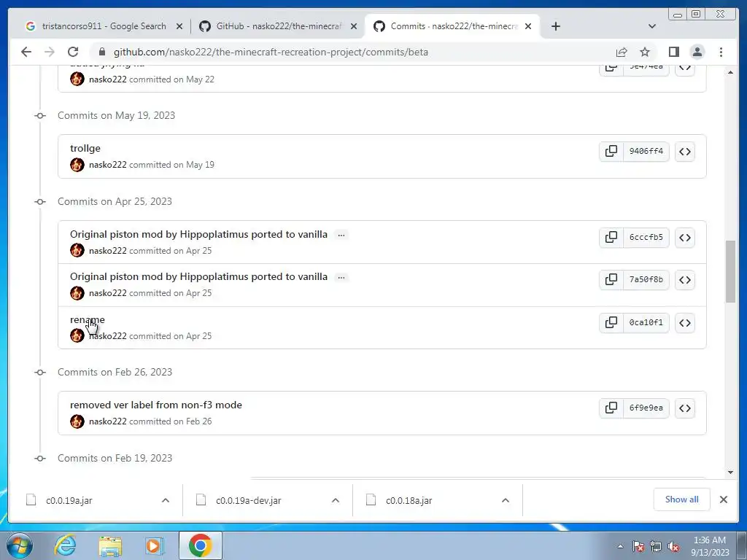
Task: Open commit hash 6f9e9ea link
Action: click(x=646, y=408)
